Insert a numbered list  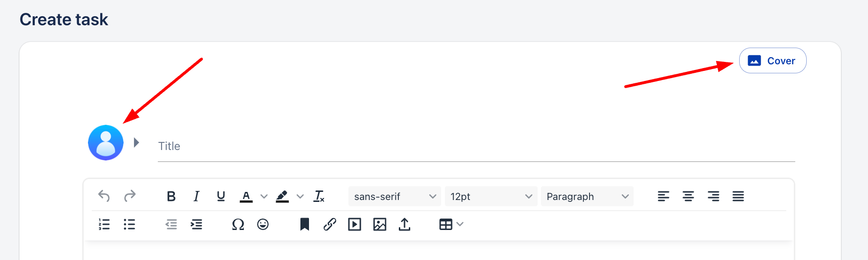104,224
